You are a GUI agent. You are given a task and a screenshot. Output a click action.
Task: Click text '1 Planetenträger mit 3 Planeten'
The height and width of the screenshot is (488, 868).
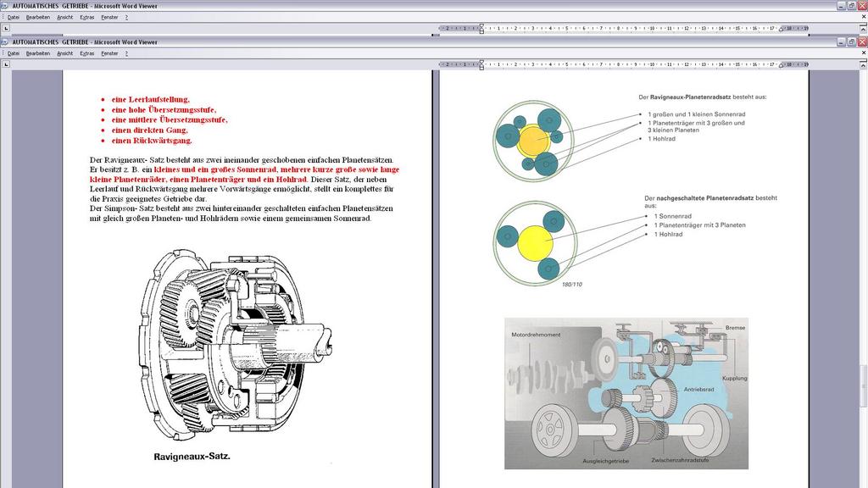point(699,225)
